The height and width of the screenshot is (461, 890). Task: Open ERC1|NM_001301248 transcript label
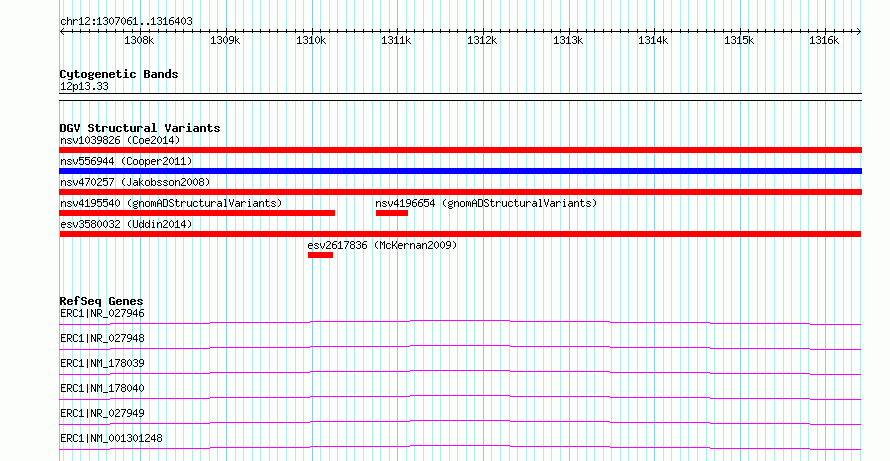pyautogui.click(x=111, y=438)
